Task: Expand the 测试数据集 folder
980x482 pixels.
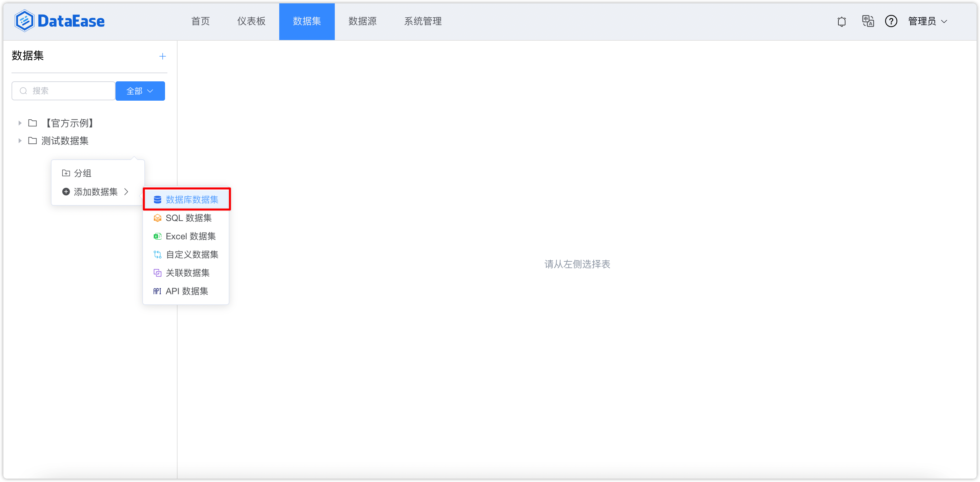Action: [20, 140]
